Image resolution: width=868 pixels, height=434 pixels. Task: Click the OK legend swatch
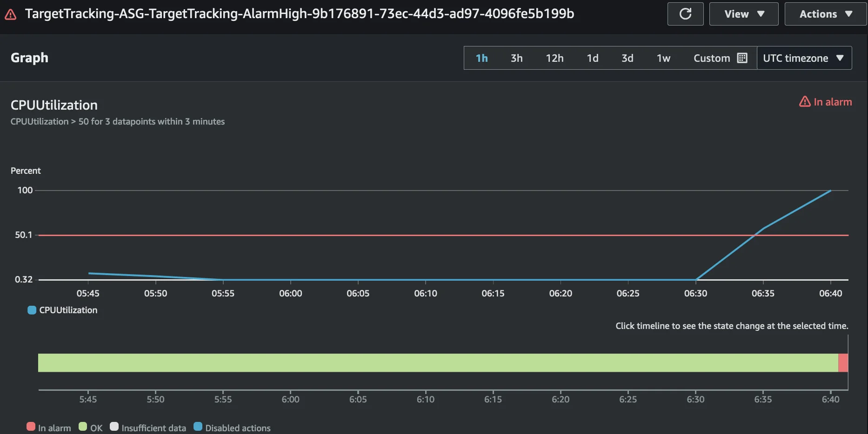pyautogui.click(x=83, y=427)
